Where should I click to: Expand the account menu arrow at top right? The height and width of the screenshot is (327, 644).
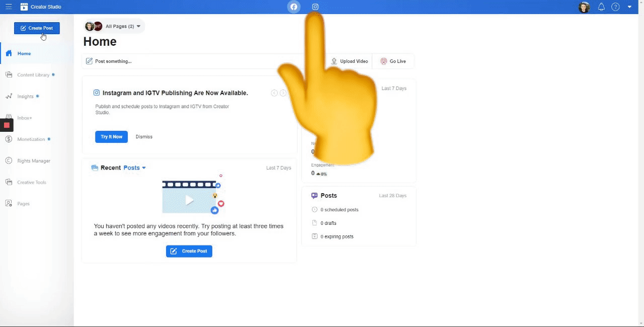coord(629,7)
